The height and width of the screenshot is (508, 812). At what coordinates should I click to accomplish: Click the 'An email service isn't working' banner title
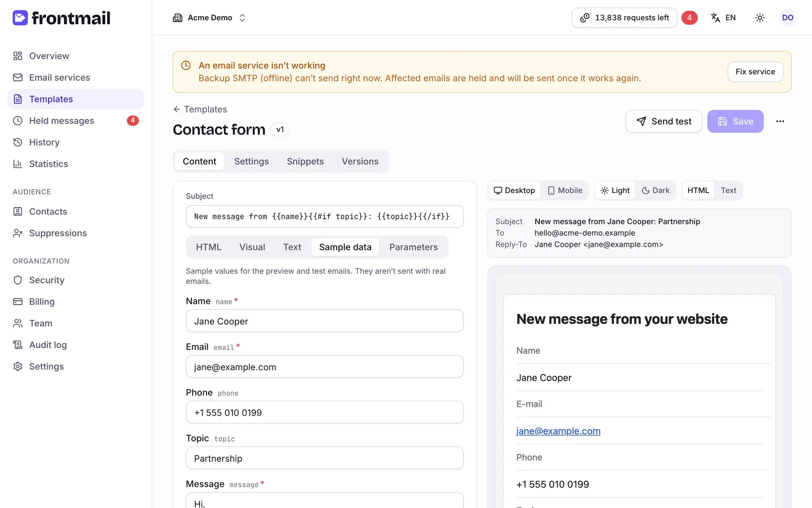click(x=262, y=66)
